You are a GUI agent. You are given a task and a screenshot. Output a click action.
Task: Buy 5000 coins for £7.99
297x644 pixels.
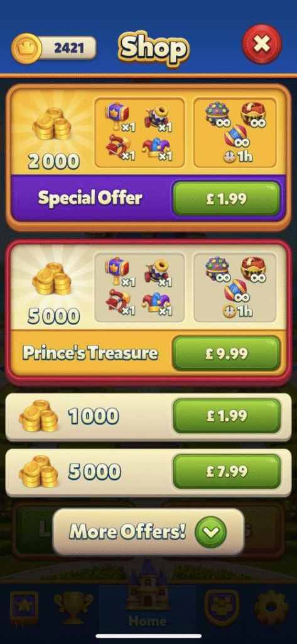(227, 471)
